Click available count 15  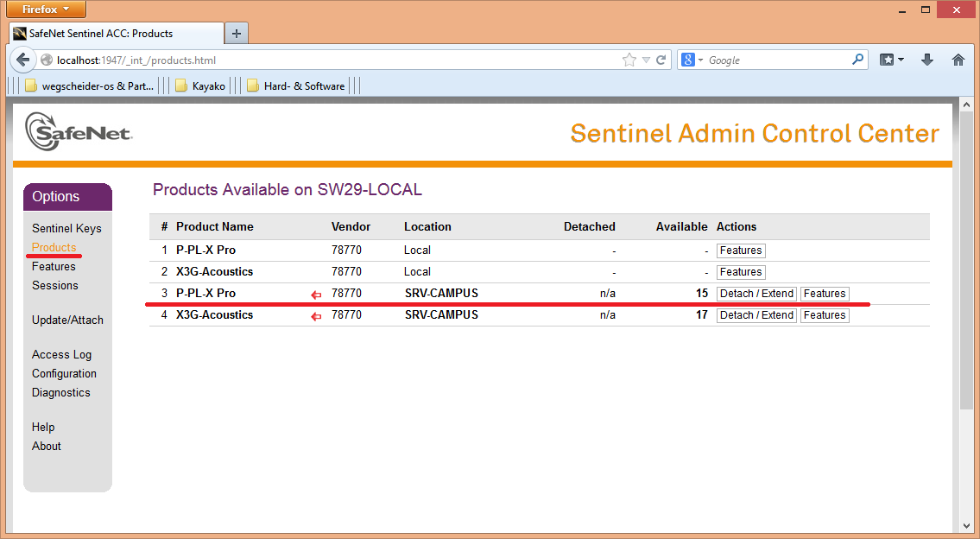702,294
